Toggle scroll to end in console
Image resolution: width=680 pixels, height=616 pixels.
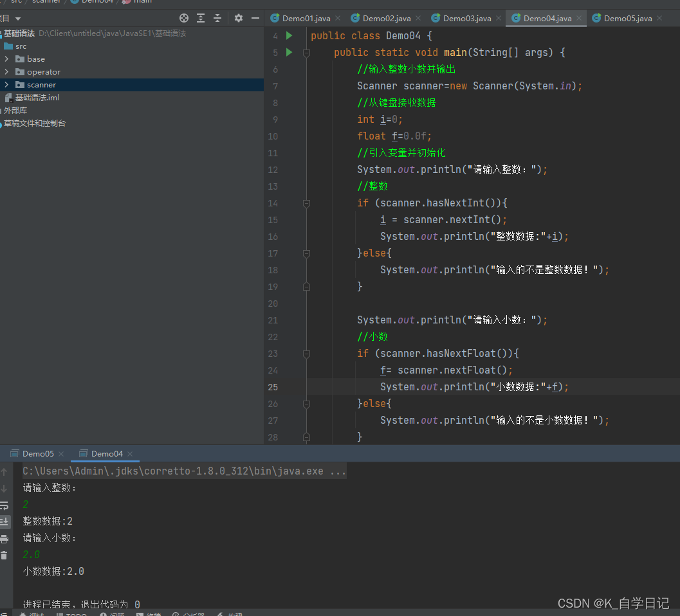[5, 522]
